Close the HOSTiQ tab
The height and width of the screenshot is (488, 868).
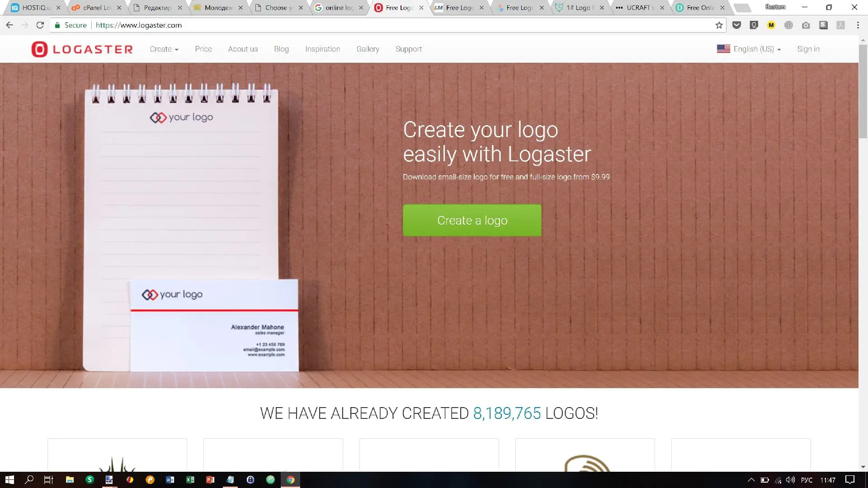coord(58,8)
